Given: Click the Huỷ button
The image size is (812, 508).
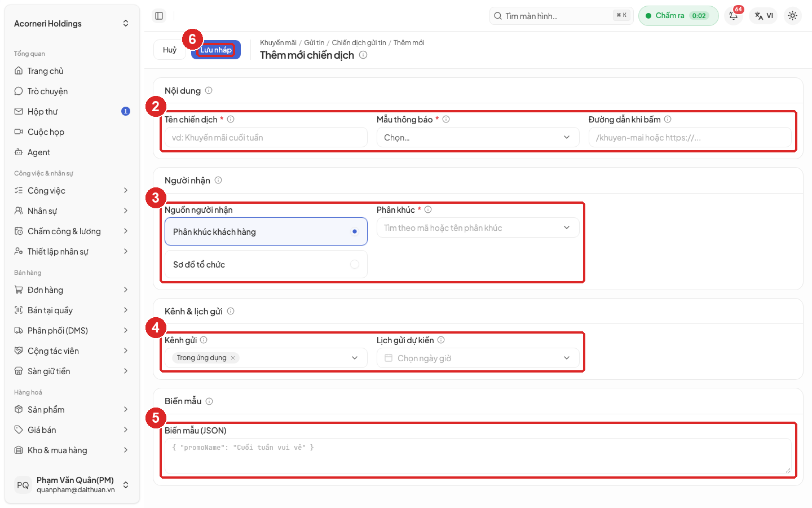Looking at the screenshot, I should 170,50.
